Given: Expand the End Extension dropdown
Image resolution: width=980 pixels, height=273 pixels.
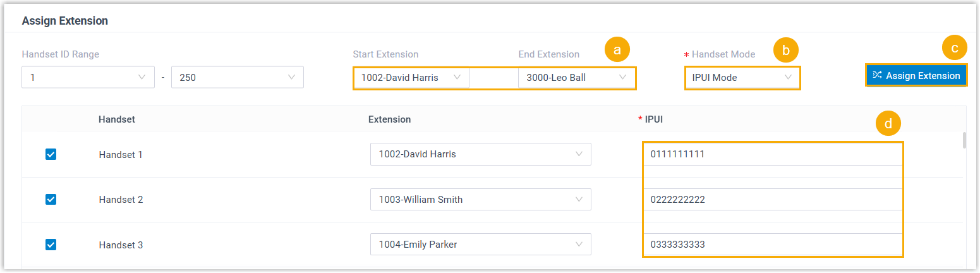Looking at the screenshot, I should pyautogui.click(x=576, y=78).
